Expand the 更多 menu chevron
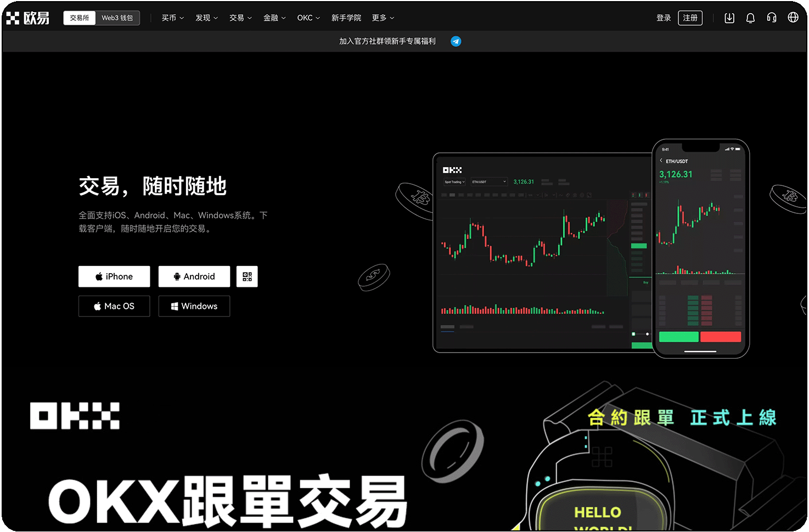 point(392,18)
